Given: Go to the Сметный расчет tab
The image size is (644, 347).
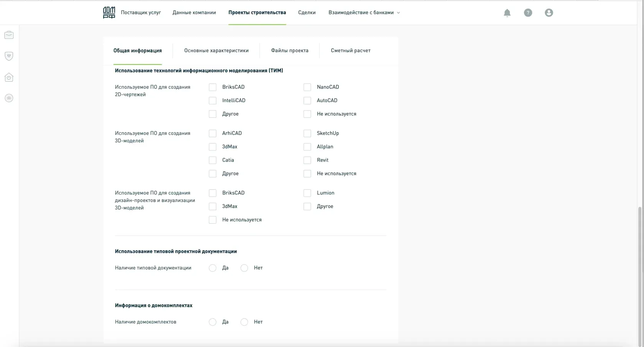Looking at the screenshot, I should [x=350, y=51].
